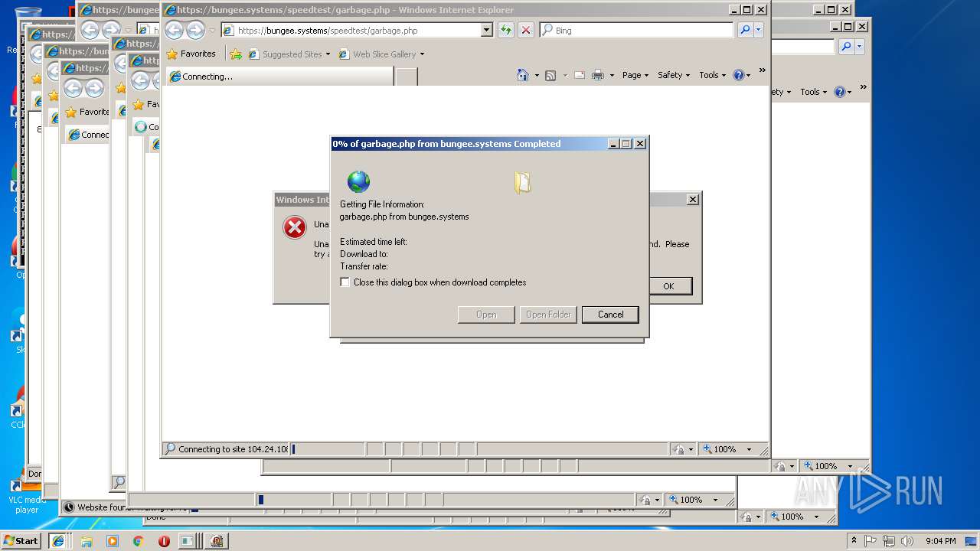Click the Action Center flag tray icon

click(871, 540)
